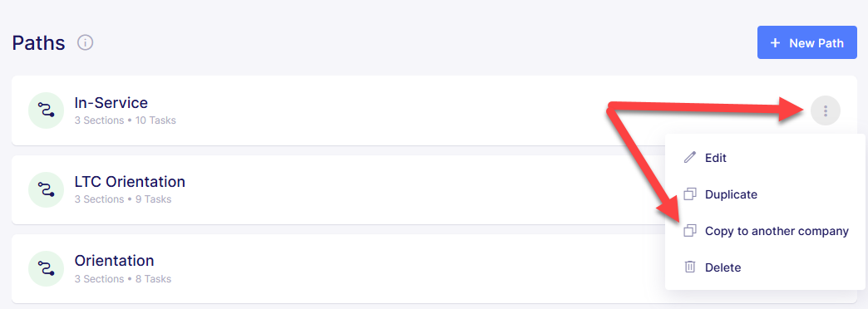Click the In-Service path route icon
Viewport: 868px width, 309px height.
(x=47, y=110)
